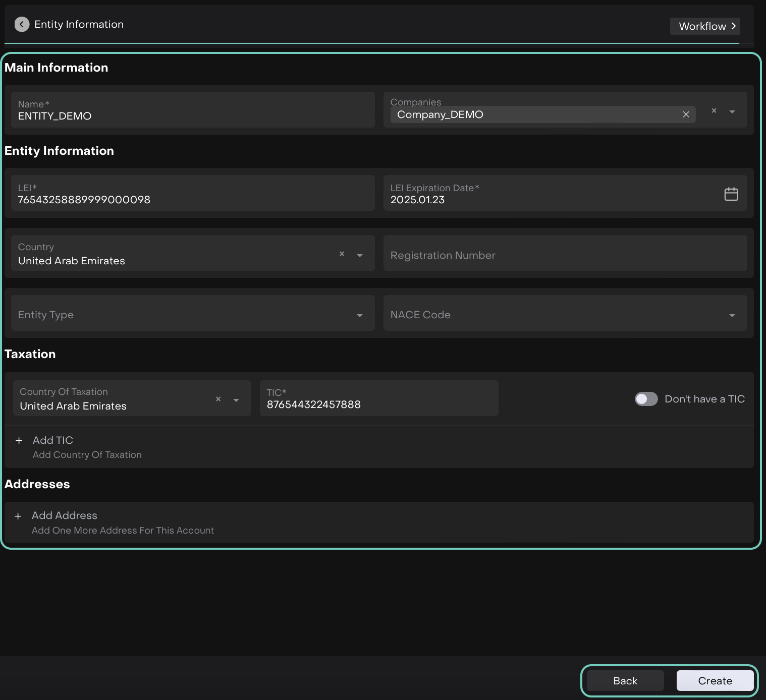Remove the Company_DEMO chip from Companies
The image size is (766, 700).
[x=686, y=114]
